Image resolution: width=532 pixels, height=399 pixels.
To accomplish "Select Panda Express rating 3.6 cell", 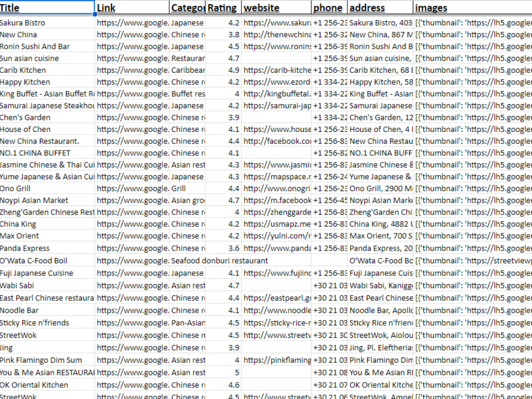I will tap(223, 248).
